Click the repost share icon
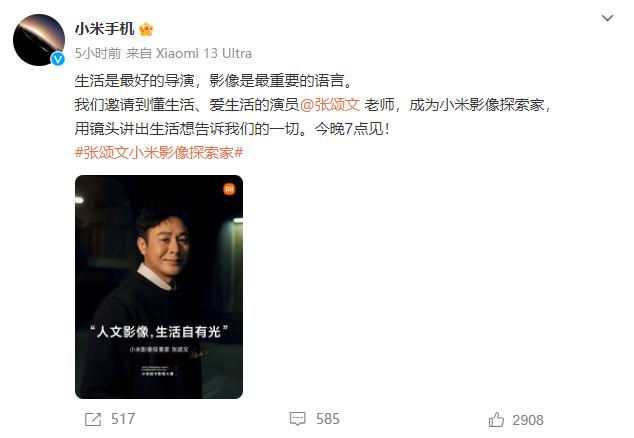 (x=93, y=419)
